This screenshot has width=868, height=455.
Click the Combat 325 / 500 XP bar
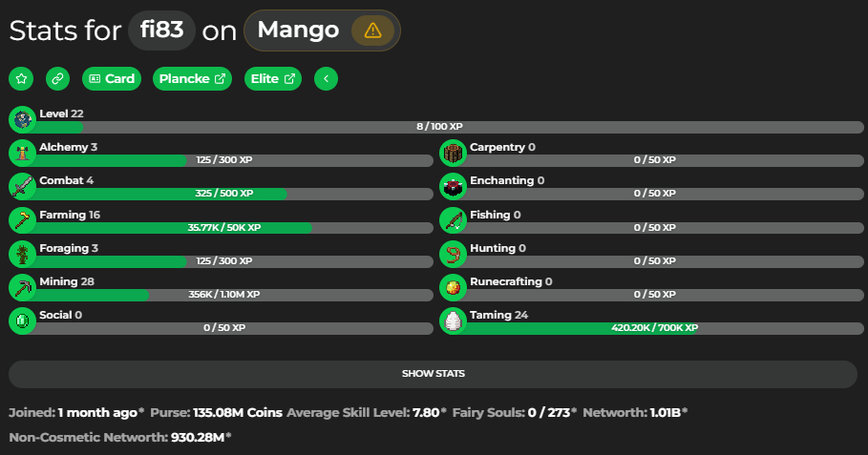(x=224, y=194)
